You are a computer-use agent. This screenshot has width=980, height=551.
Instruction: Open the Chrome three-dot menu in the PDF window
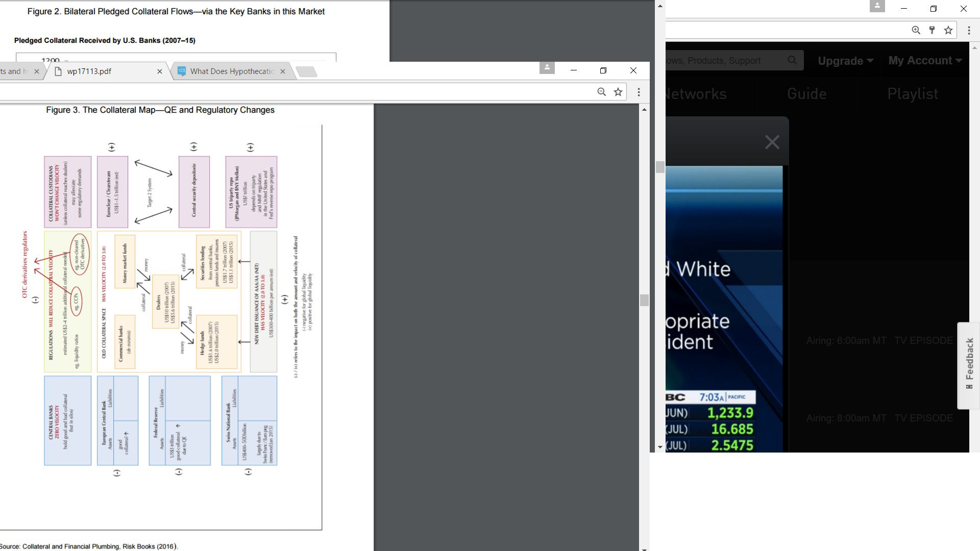click(x=639, y=92)
